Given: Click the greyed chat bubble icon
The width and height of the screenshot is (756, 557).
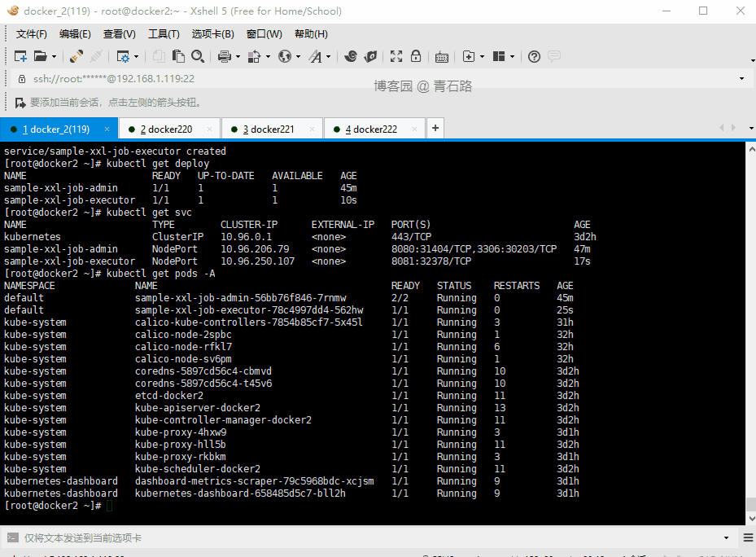Looking at the screenshot, I should click(554, 56).
